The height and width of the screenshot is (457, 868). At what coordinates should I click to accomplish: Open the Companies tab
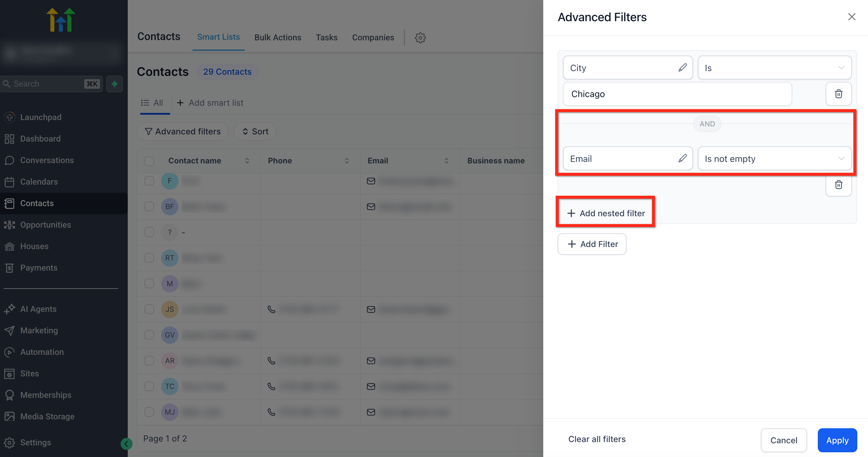373,37
